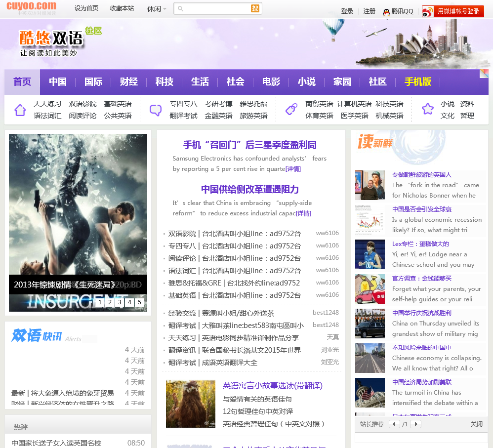
Task: Click the 登录 link
Action: click(347, 11)
